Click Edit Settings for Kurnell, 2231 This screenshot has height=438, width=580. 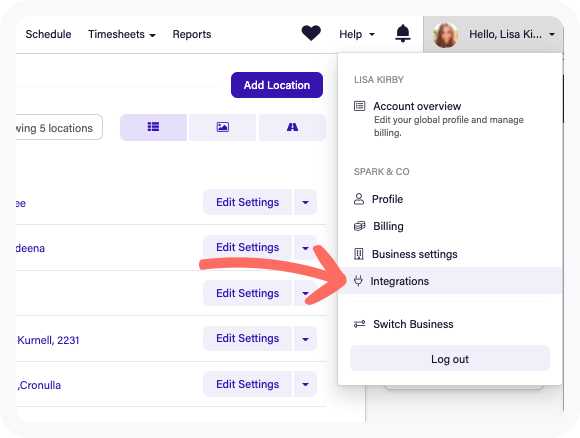pyautogui.click(x=247, y=338)
